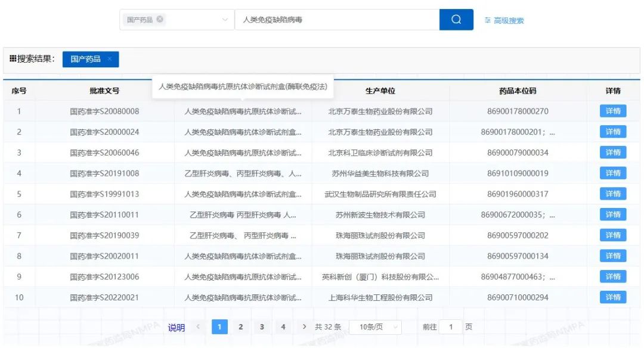The height and width of the screenshot is (348, 644).
Task: Go to previous page arrow
Action: (198, 327)
